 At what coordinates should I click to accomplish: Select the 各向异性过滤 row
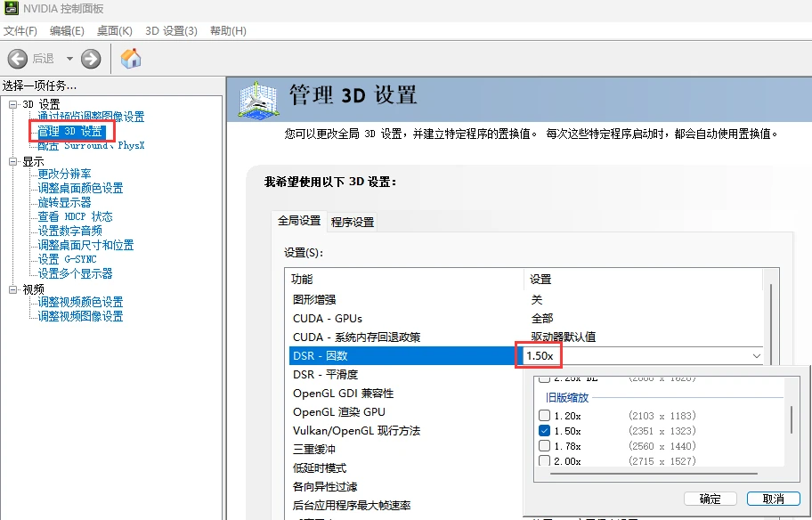[406, 486]
